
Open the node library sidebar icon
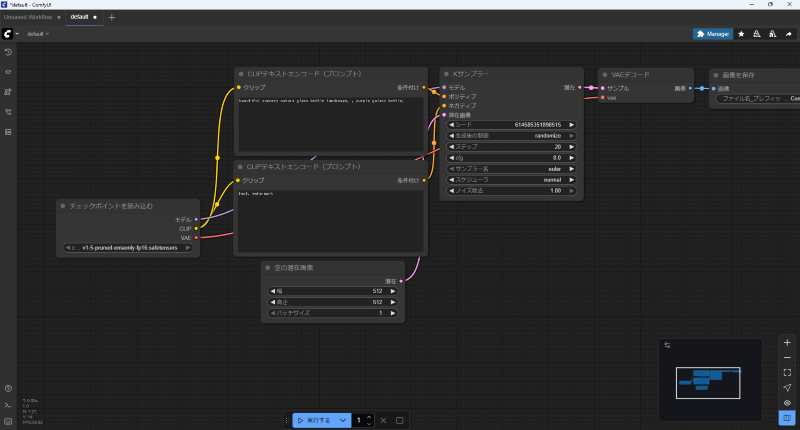(8, 72)
